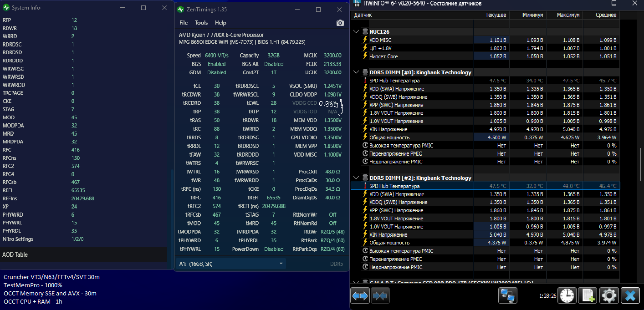Collapse the DDR5 DIMM [#0] sensor group
This screenshot has width=644, height=310.
coord(356,72)
